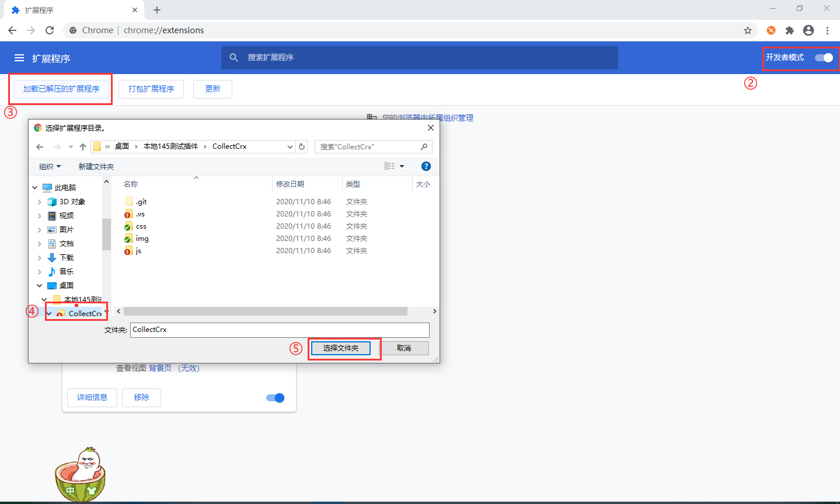This screenshot has height=504, width=840.
Task: Click 选择文件夹 button
Action: (341, 348)
